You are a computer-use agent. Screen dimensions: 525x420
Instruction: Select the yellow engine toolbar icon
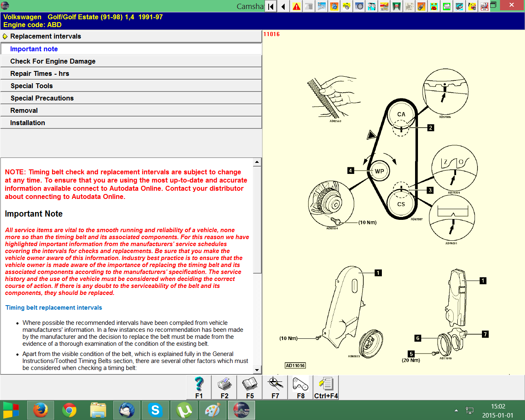[x=347, y=6]
